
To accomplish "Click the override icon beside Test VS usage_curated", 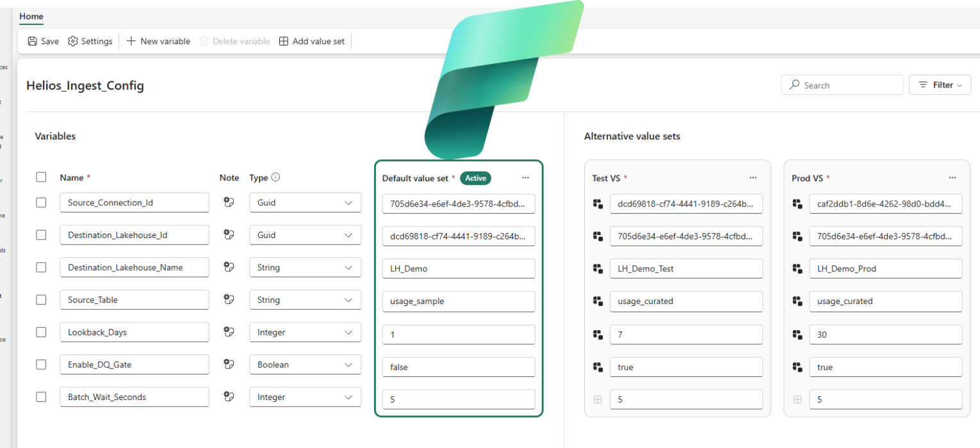I will [598, 301].
